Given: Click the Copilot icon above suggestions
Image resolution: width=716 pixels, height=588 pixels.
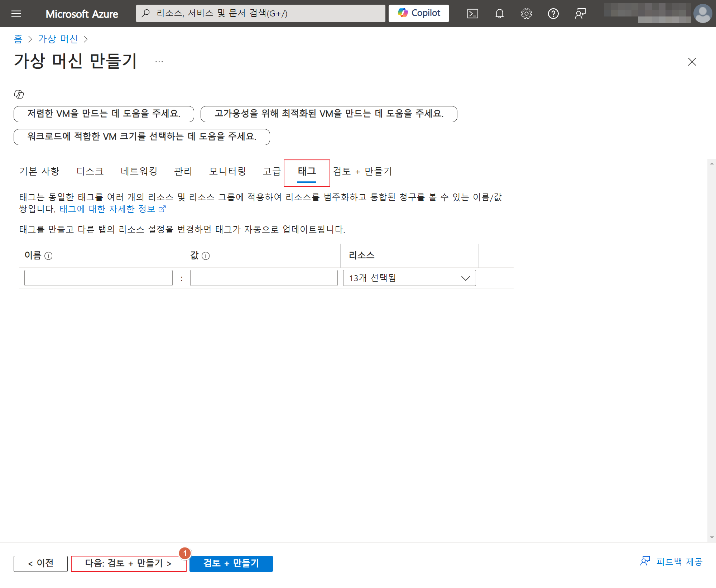Looking at the screenshot, I should (19, 94).
